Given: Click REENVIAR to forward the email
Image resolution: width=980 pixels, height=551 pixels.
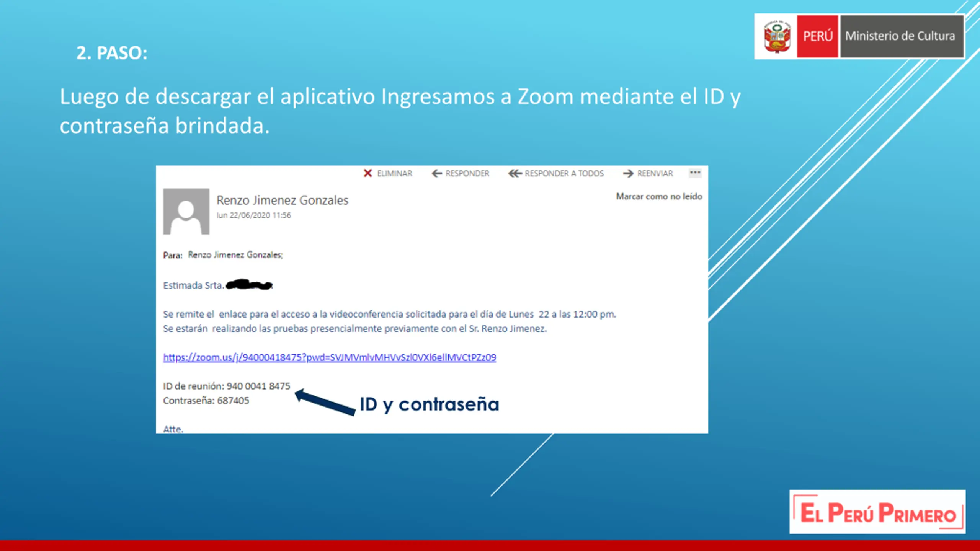Looking at the screenshot, I should [655, 174].
